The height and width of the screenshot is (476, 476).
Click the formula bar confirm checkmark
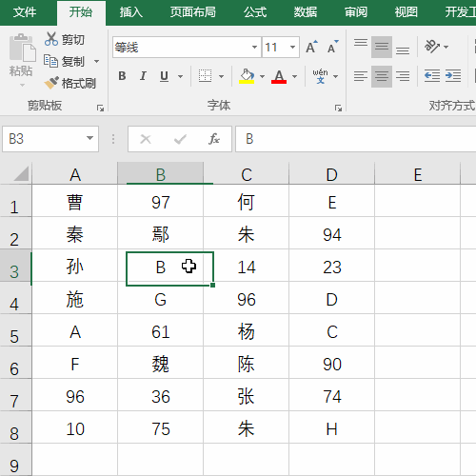180,139
